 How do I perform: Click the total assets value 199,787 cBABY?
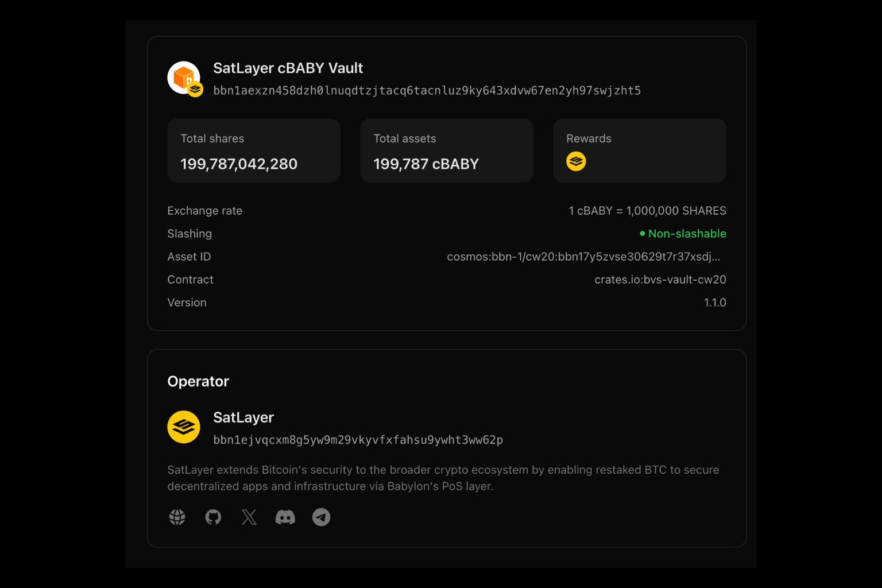(x=426, y=164)
